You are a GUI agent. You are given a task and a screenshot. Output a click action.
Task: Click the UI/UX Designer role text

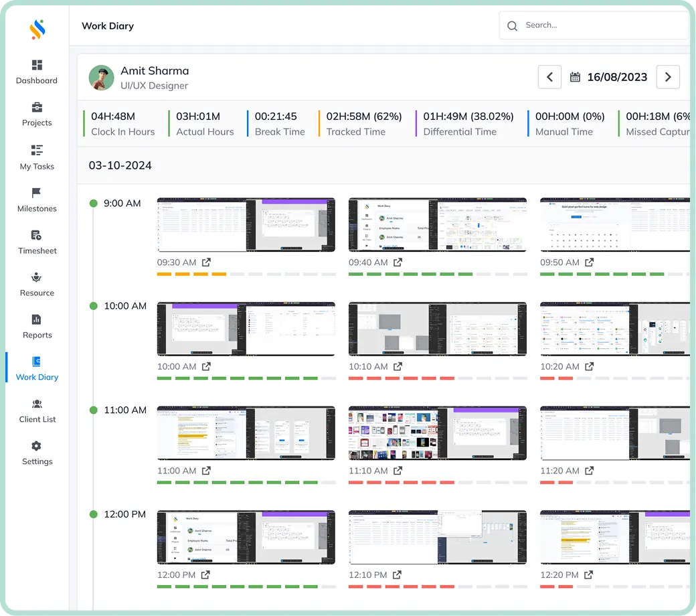[154, 86]
